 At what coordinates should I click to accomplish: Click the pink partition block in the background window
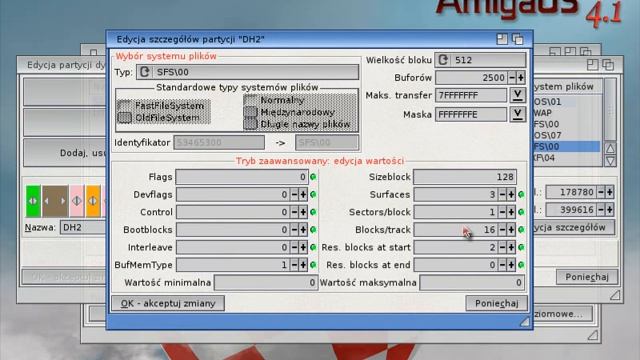[77, 201]
